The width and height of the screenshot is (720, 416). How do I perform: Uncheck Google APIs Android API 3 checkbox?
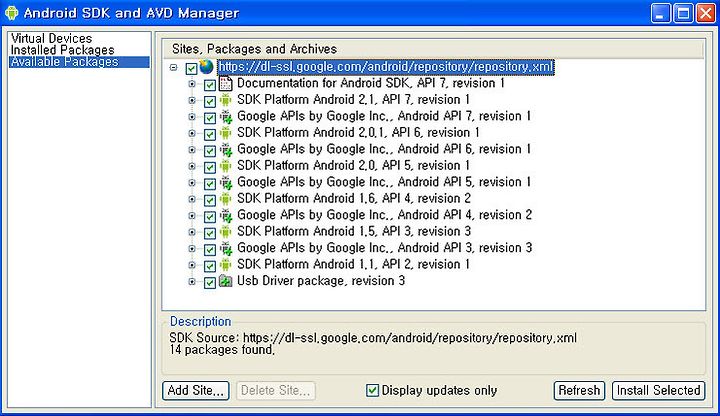coord(210,250)
